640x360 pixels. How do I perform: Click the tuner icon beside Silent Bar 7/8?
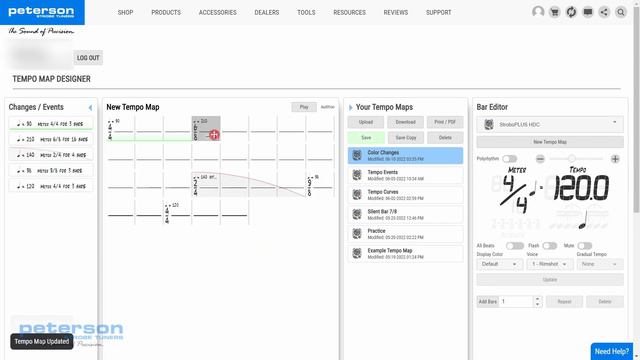(357, 214)
